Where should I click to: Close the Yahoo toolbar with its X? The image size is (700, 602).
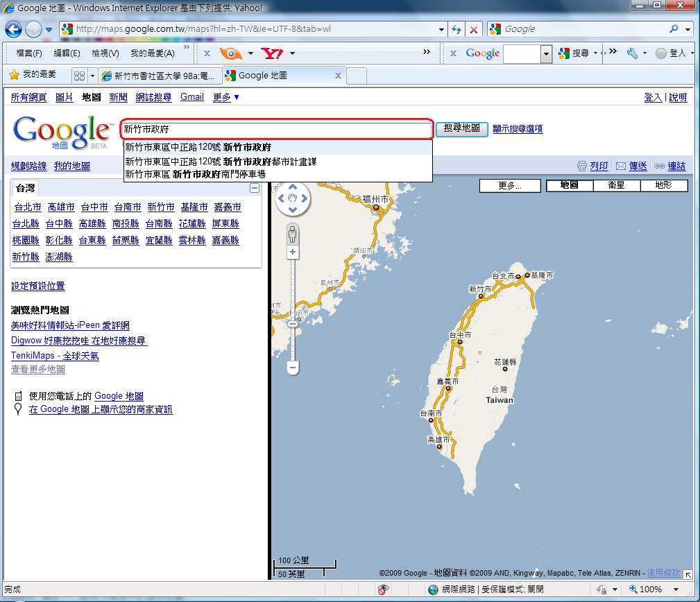click(x=207, y=53)
